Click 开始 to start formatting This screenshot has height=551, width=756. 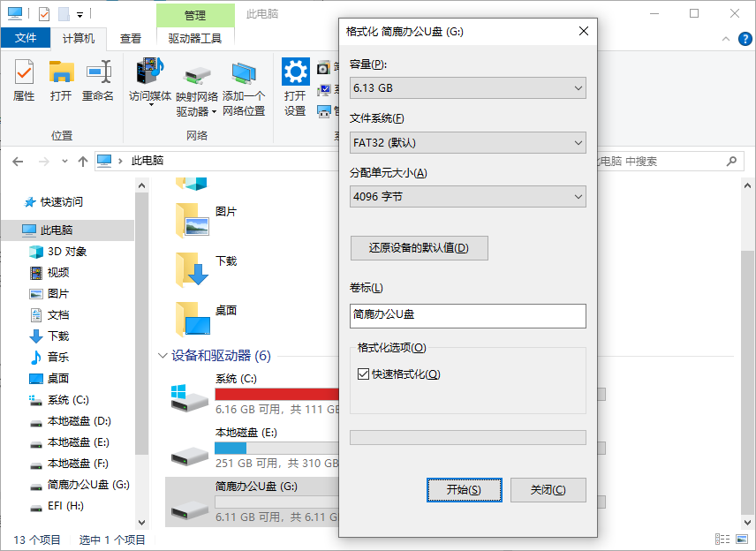click(464, 490)
